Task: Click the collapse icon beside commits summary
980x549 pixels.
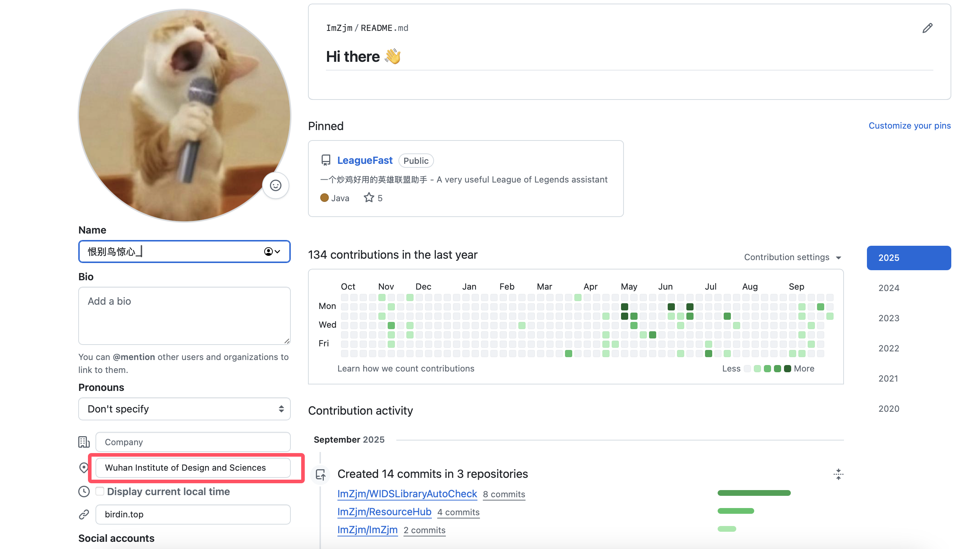Action: 838,474
